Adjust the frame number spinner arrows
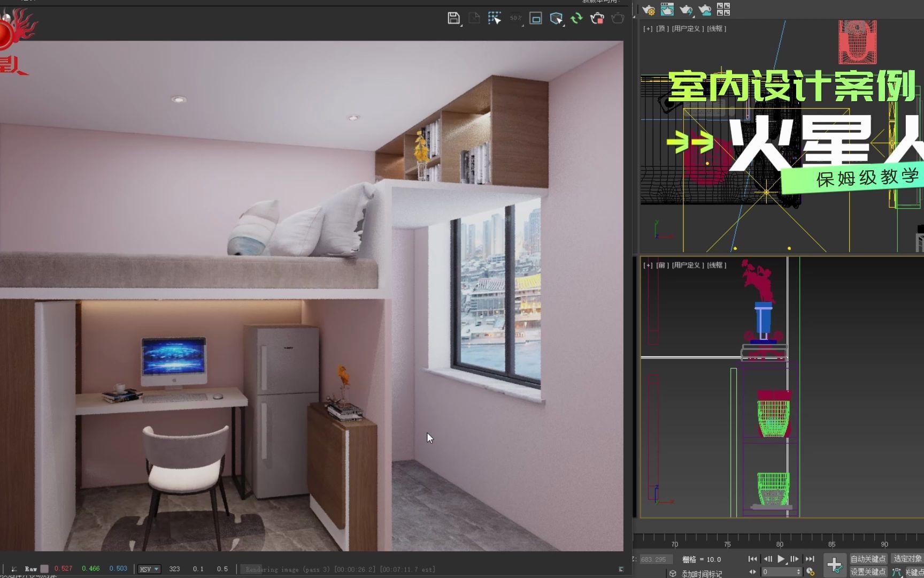 tap(799, 572)
